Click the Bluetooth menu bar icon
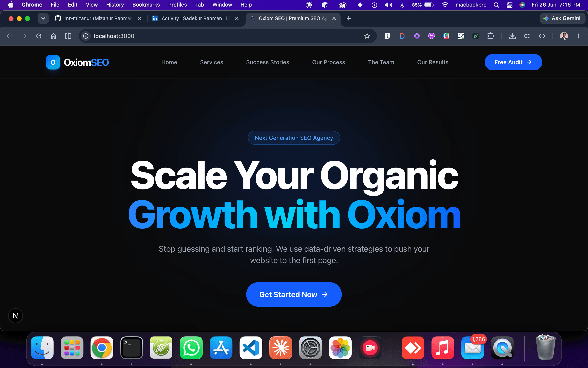Viewport: 588px width, 368px height. 402,5
